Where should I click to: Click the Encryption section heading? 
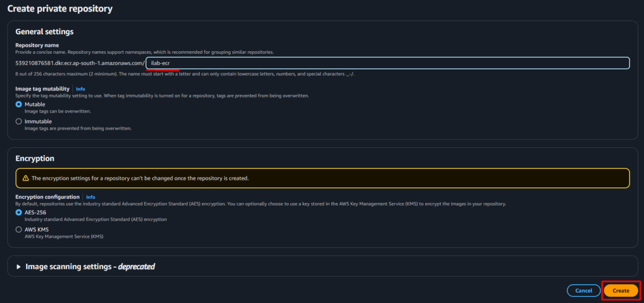coord(35,158)
